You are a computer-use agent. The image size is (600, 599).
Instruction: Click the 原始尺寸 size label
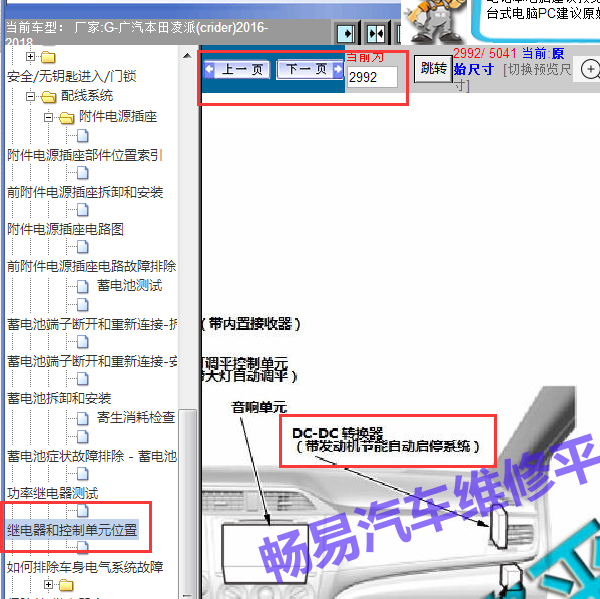click(509, 62)
